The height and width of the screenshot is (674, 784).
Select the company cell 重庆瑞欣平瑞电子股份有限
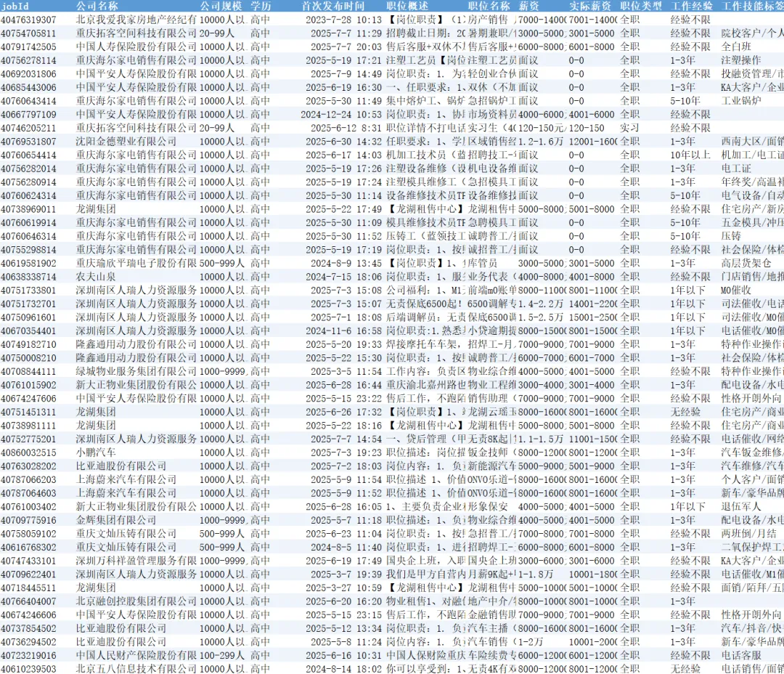pyautogui.click(x=136, y=263)
